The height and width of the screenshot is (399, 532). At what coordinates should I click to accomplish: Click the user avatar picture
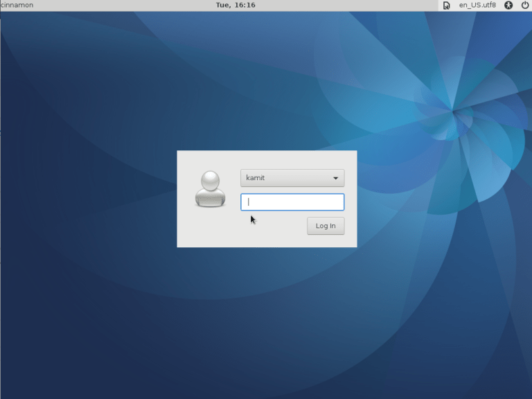[211, 189]
